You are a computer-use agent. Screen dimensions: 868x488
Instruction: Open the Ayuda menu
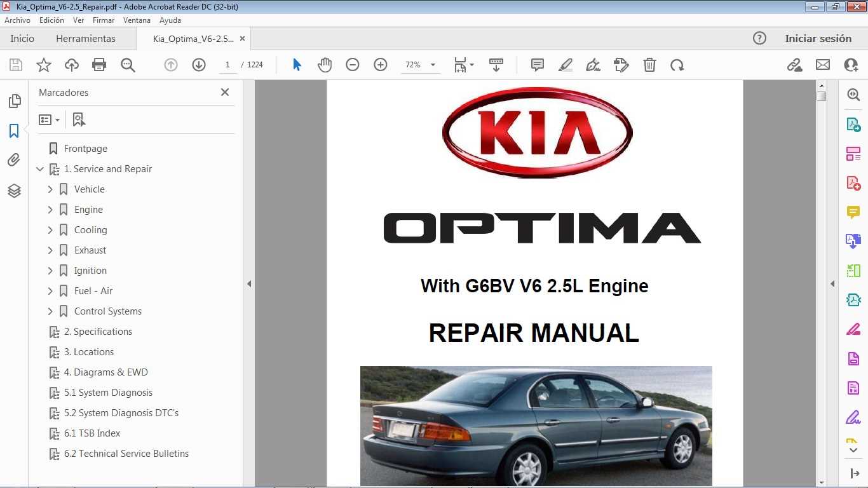pos(170,20)
